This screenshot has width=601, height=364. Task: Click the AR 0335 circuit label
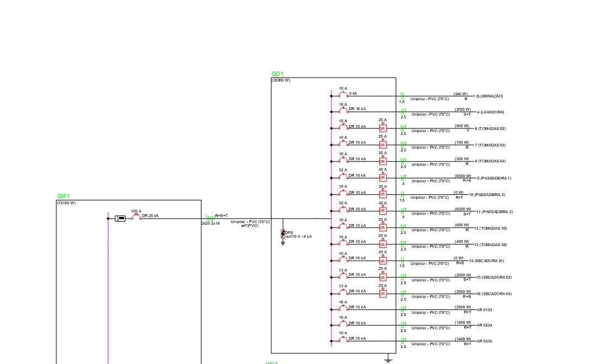[x=485, y=341]
